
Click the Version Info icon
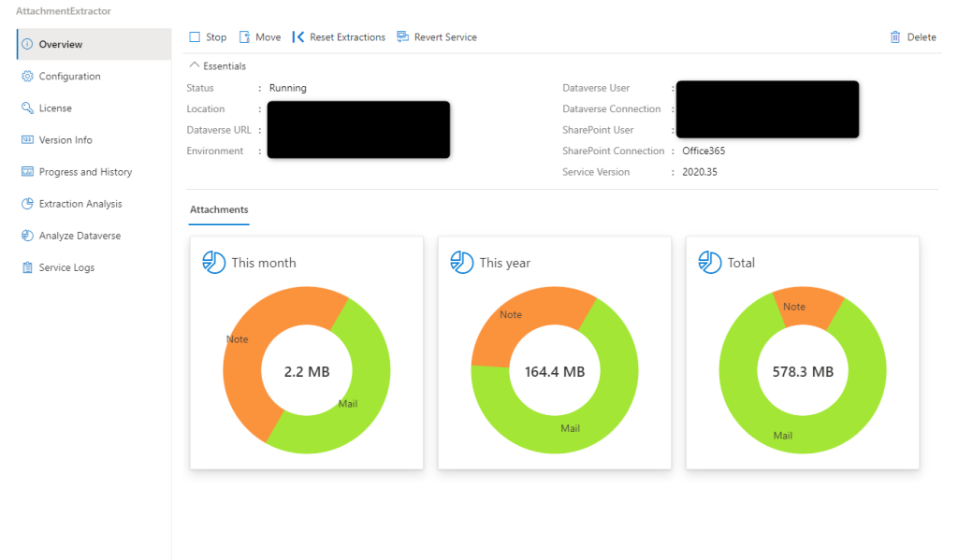coord(27,140)
